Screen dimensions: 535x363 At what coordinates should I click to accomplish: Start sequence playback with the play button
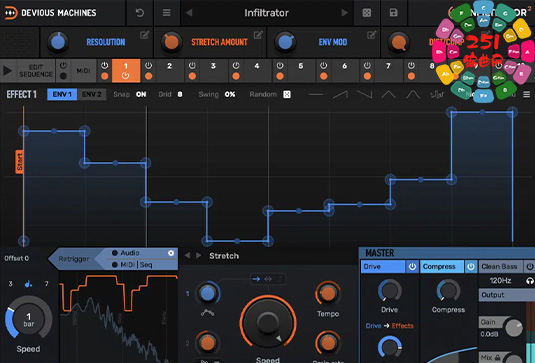pyautogui.click(x=7, y=71)
